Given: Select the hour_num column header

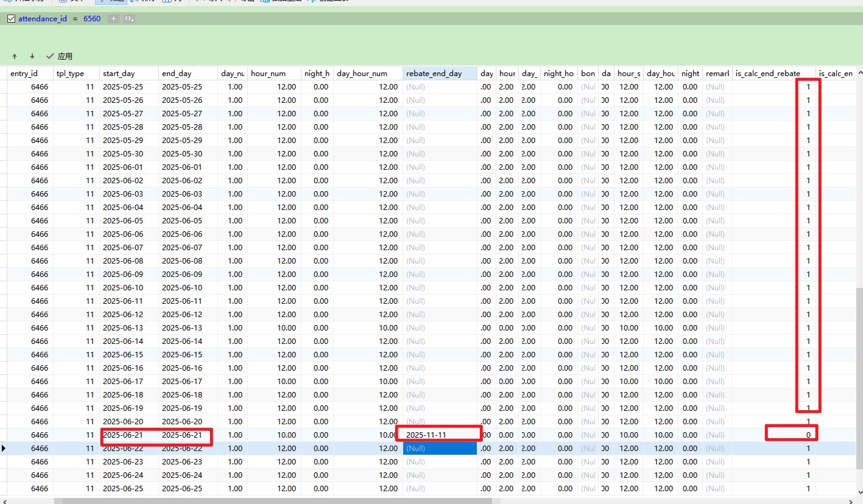Looking at the screenshot, I should click(x=274, y=73).
